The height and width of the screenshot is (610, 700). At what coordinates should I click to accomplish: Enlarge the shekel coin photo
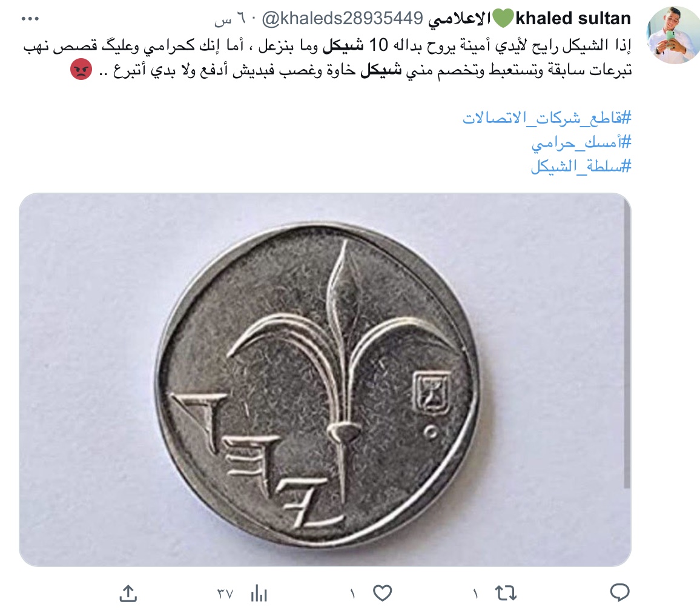click(x=325, y=380)
